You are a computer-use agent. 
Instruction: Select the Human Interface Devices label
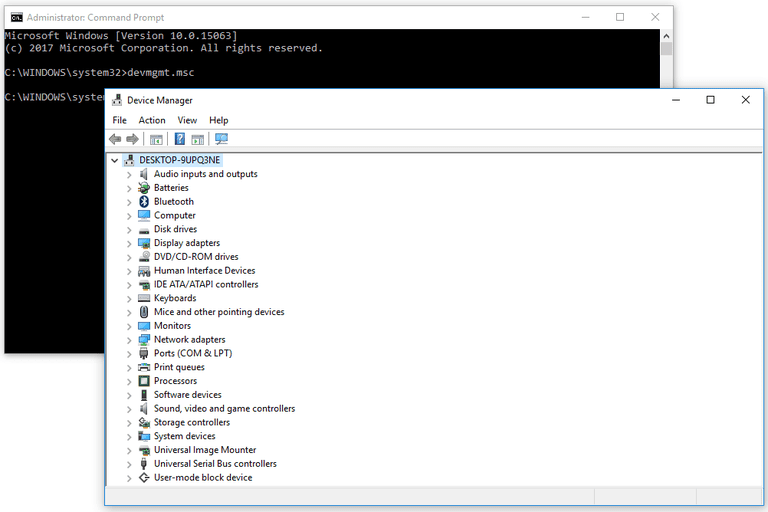[x=204, y=270]
